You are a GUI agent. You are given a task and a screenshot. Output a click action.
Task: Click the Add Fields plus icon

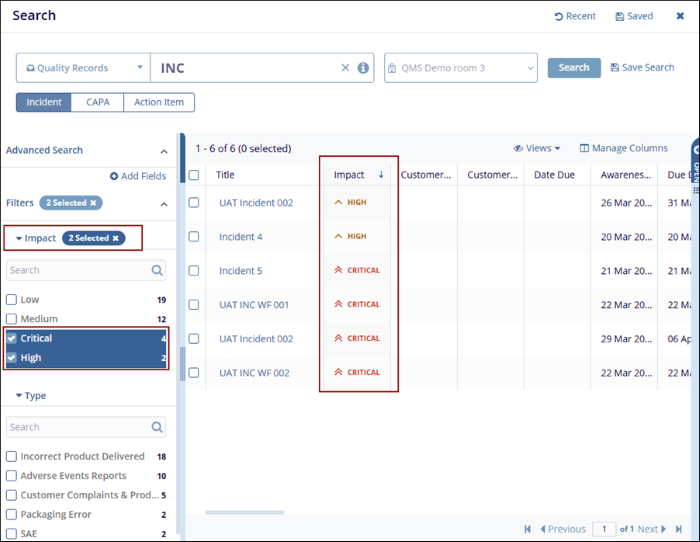pos(115,176)
